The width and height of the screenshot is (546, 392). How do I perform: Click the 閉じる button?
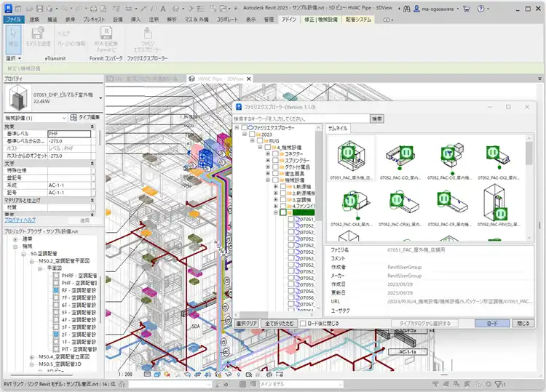coord(523,324)
